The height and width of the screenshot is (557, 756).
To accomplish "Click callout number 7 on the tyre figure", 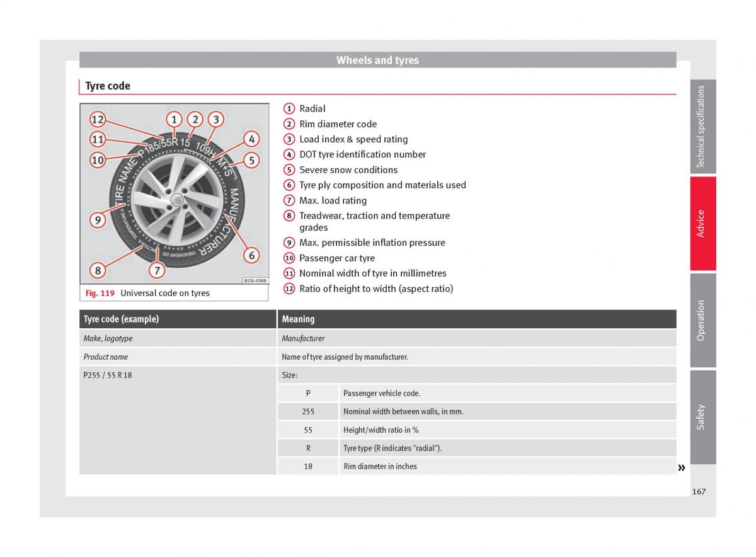I will [157, 271].
